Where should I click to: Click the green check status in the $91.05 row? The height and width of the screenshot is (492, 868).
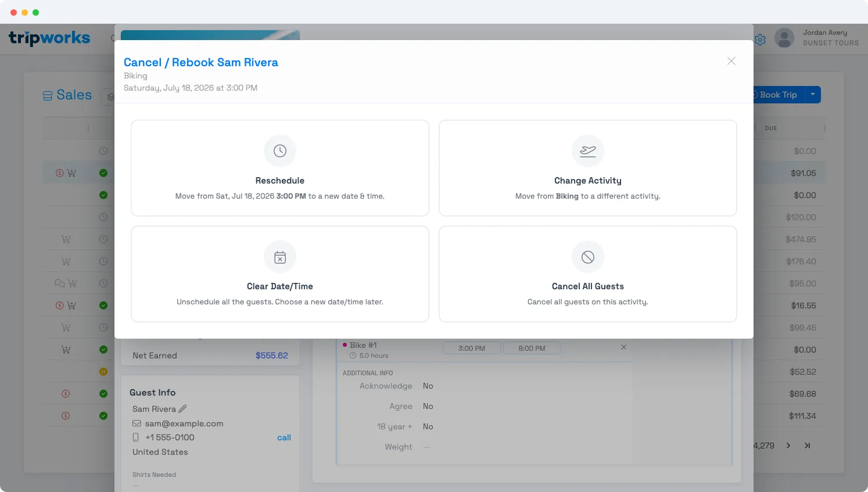click(103, 173)
